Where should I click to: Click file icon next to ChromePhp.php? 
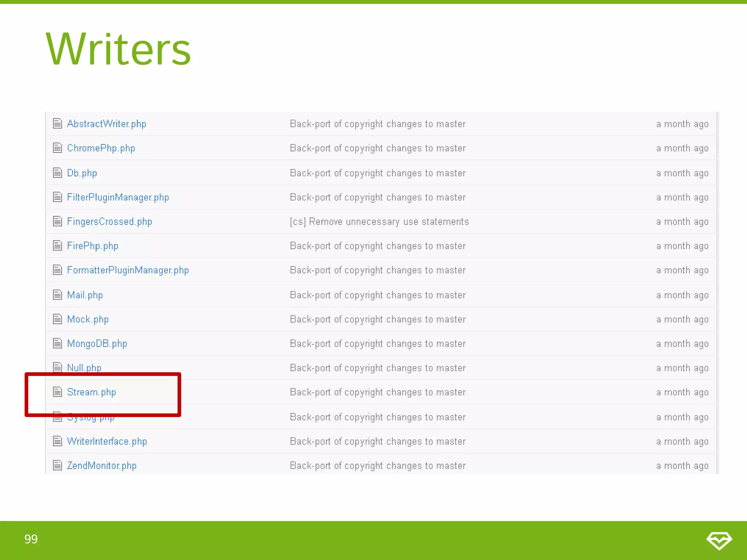[x=57, y=148]
